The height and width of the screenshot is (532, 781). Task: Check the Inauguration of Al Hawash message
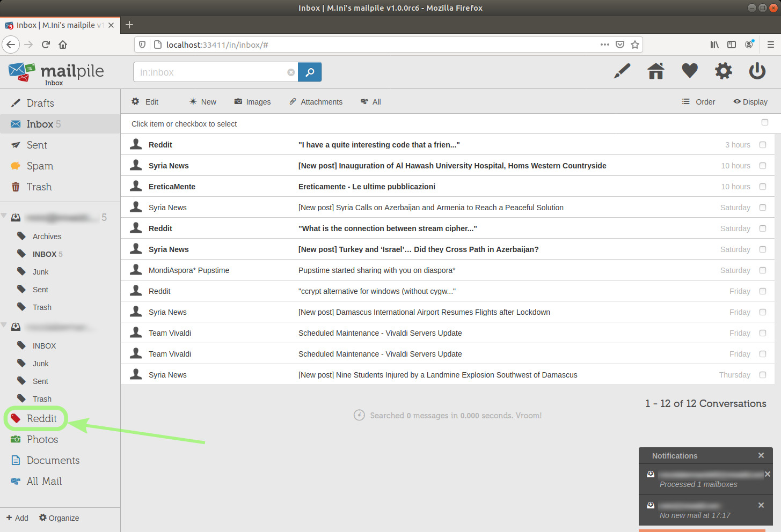(763, 166)
